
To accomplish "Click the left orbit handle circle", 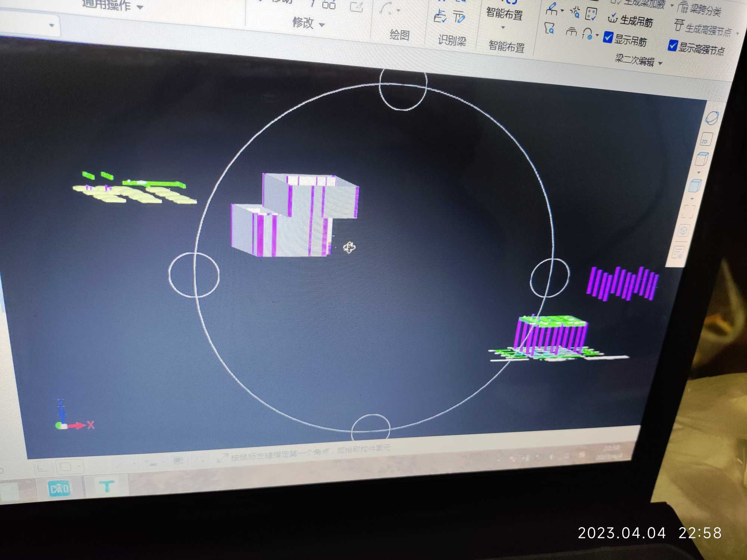I will point(194,275).
